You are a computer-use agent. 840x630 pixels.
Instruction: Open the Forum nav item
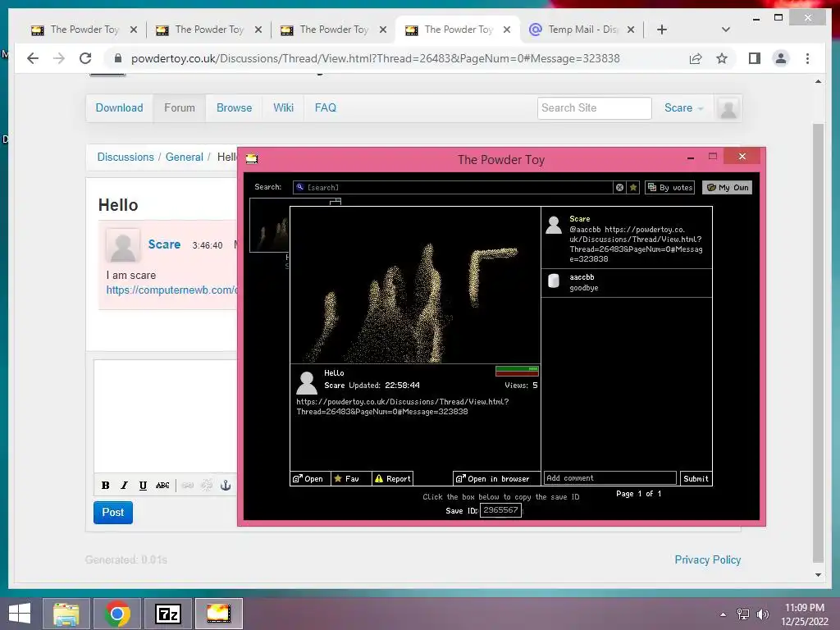click(x=180, y=107)
